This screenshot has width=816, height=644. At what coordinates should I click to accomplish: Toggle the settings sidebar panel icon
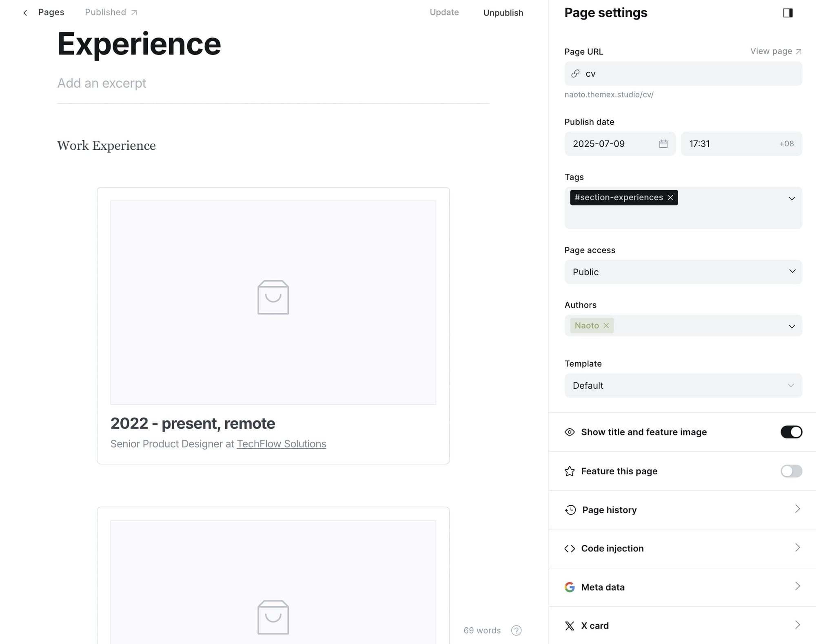pyautogui.click(x=787, y=13)
